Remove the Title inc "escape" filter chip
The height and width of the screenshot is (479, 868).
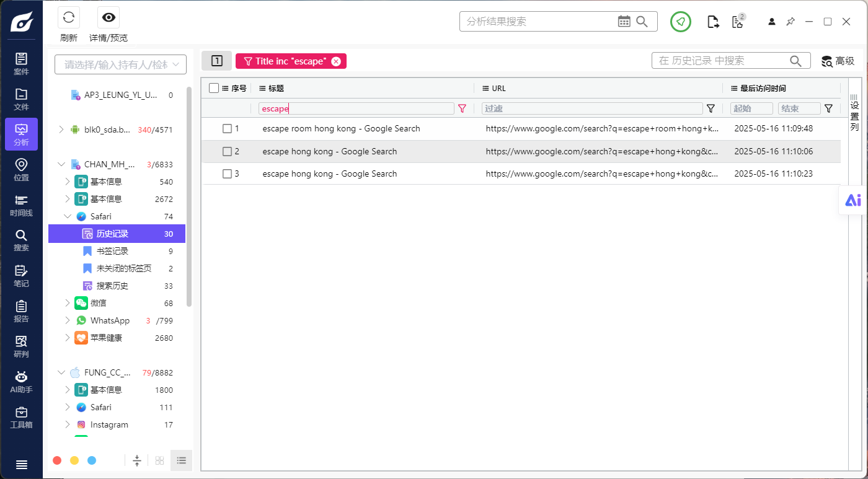336,61
